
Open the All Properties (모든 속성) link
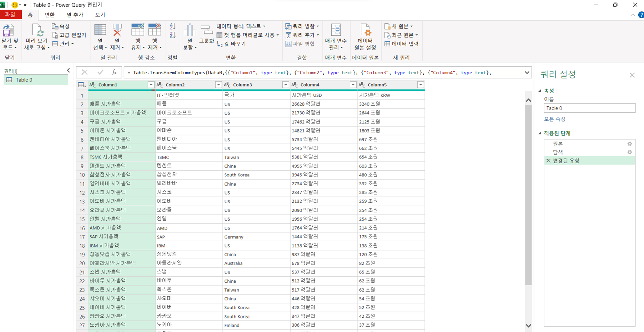point(554,119)
